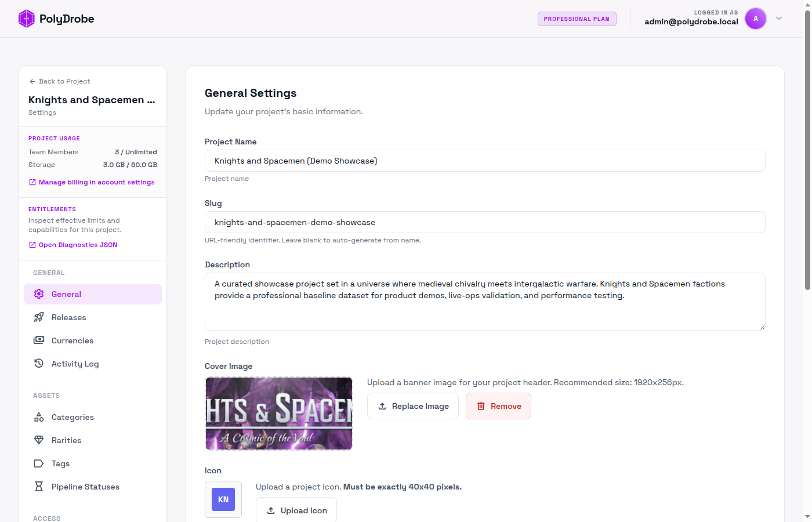Click the Professional Plan badge
Viewport: 812px width, 522px height.
pyautogui.click(x=577, y=19)
